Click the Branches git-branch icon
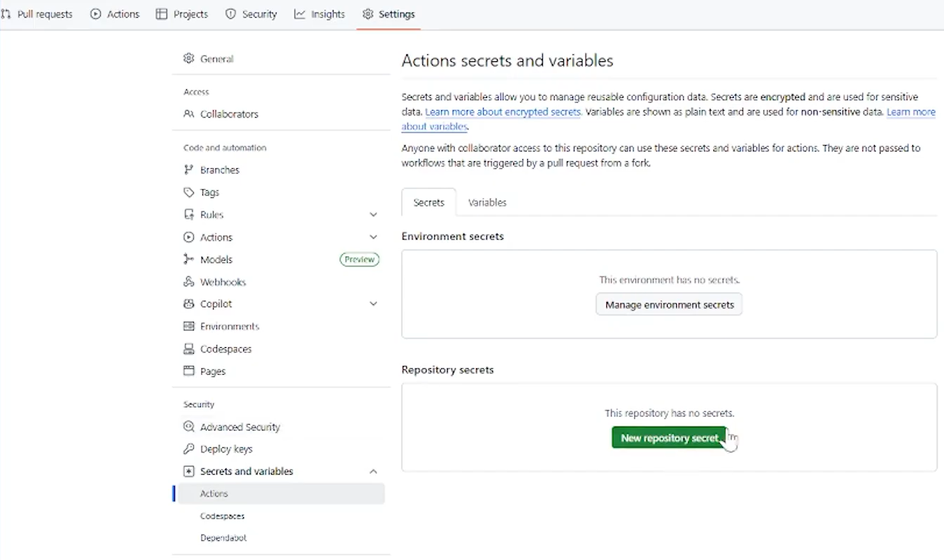 click(x=188, y=170)
